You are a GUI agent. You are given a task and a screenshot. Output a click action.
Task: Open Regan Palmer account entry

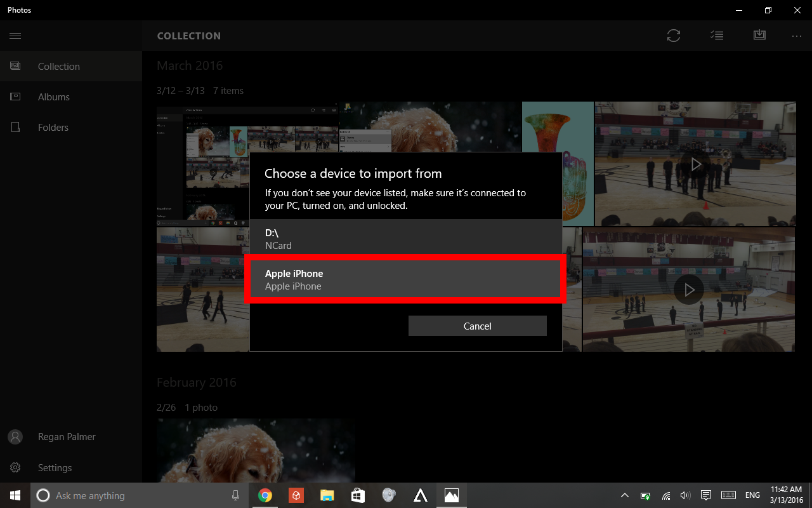pyautogui.click(x=71, y=437)
